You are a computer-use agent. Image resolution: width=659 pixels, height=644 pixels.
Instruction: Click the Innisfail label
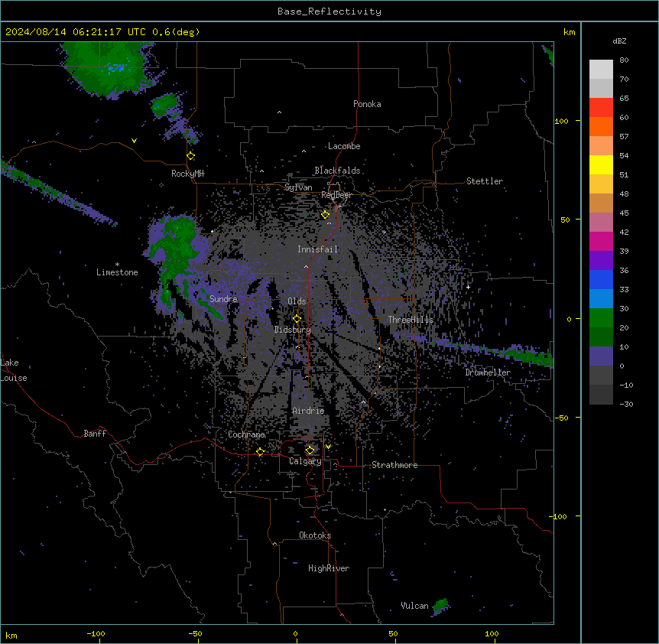[x=317, y=249]
